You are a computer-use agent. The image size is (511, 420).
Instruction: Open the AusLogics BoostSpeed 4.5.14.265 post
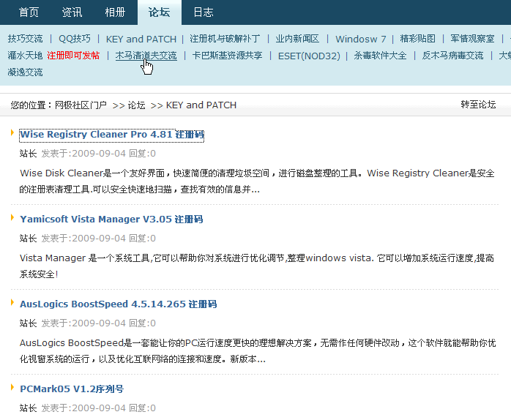click(x=119, y=304)
